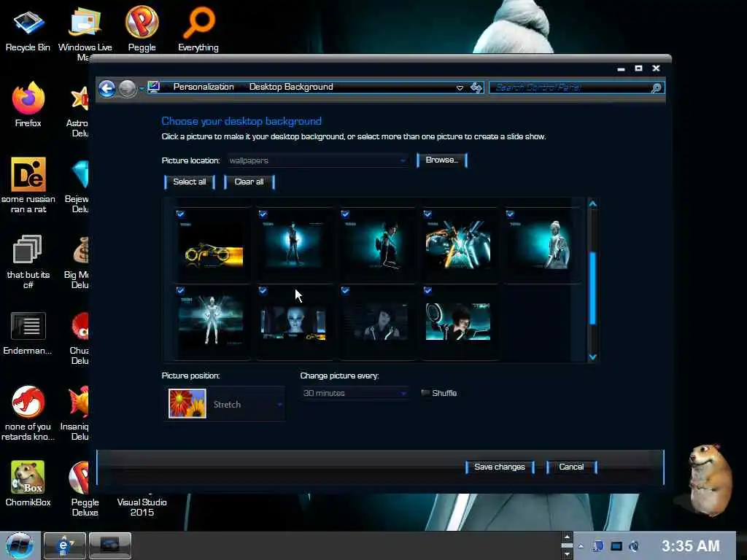This screenshot has width=747, height=560.
Task: Select the disc-holding woman wallpaper thumbnail
Action: 458,322
